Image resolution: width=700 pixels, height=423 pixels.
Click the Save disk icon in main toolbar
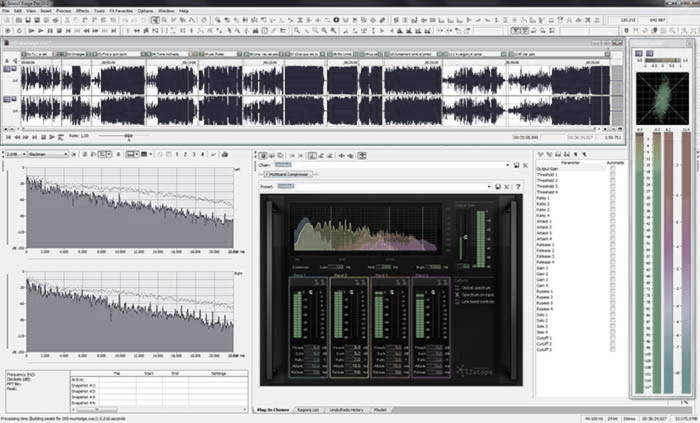click(x=28, y=20)
